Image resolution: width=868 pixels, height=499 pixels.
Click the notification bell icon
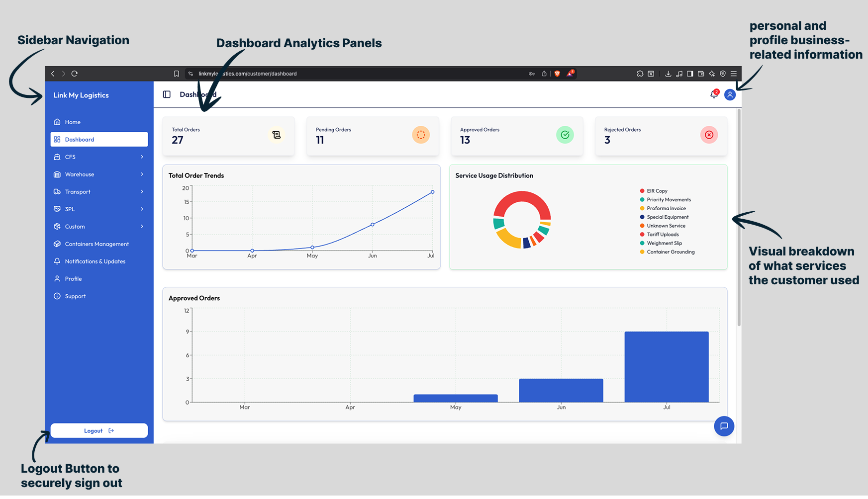pyautogui.click(x=714, y=94)
